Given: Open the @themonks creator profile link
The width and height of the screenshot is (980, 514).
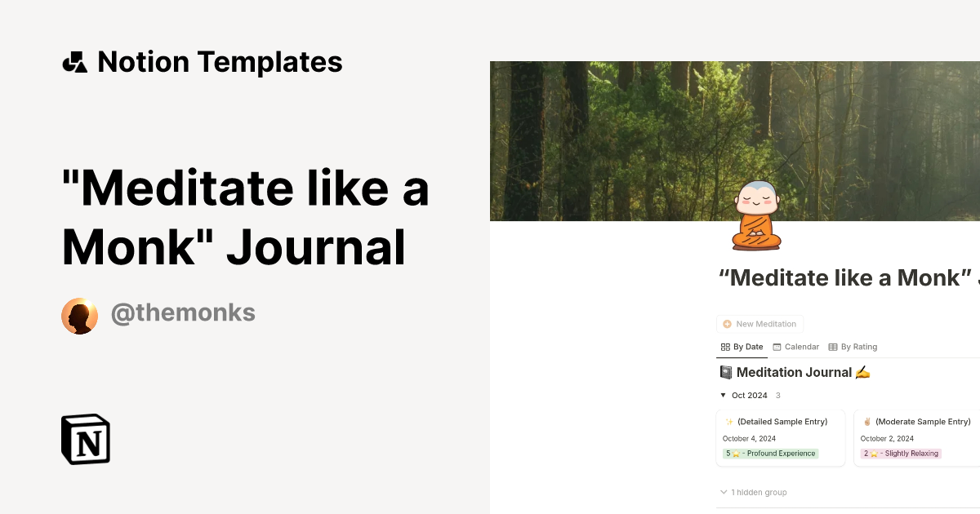Looking at the screenshot, I should [x=183, y=312].
